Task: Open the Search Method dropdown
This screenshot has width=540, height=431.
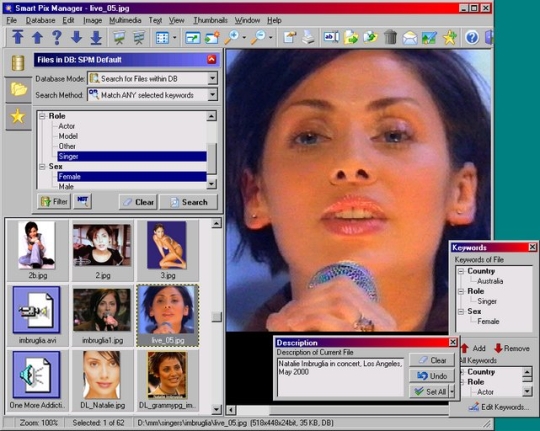Action: pos(153,95)
